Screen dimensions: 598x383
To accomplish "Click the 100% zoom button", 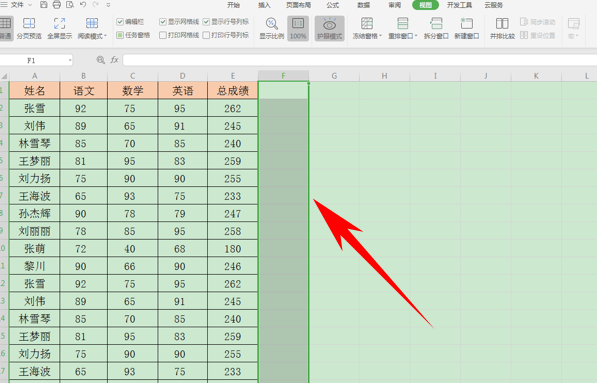I will [x=298, y=28].
